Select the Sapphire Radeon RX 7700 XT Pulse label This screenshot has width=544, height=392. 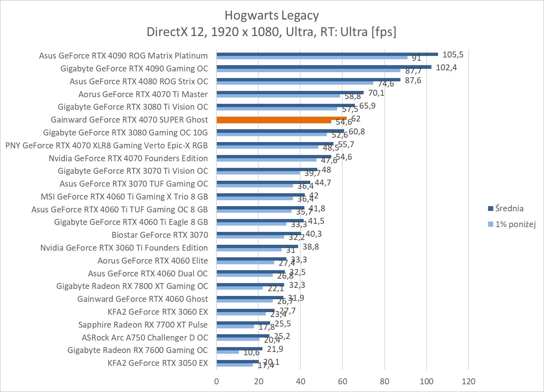(143, 325)
